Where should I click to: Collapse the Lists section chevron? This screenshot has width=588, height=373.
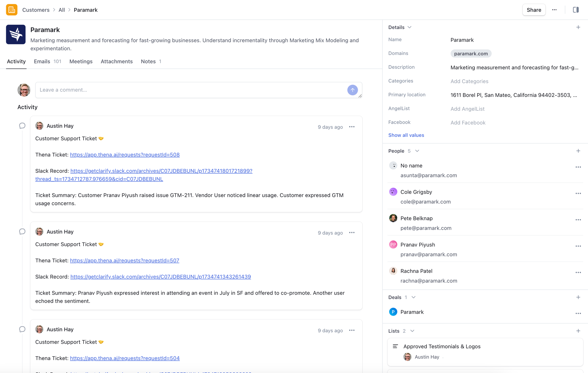412,331
